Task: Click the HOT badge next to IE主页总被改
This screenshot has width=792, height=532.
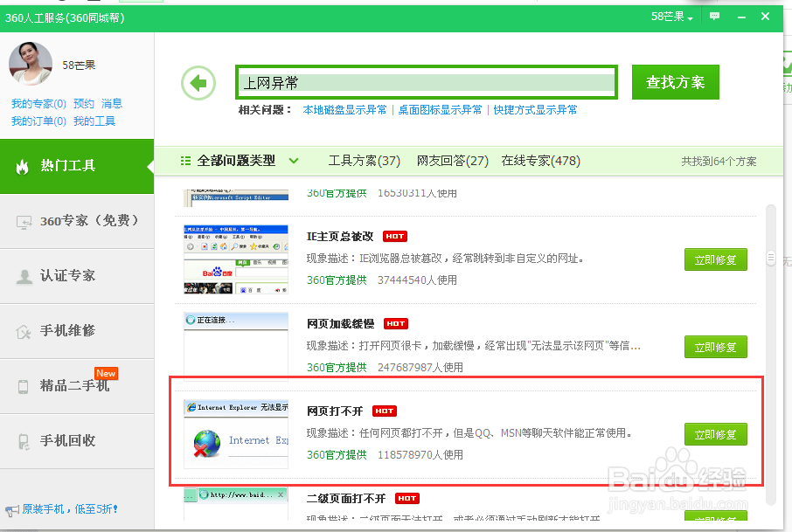Action: (395, 236)
